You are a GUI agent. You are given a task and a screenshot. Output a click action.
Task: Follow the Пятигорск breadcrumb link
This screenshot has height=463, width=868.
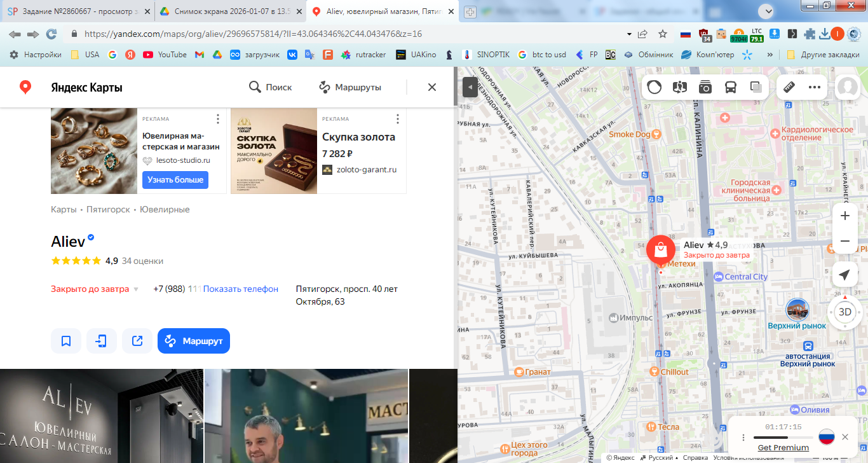(108, 209)
